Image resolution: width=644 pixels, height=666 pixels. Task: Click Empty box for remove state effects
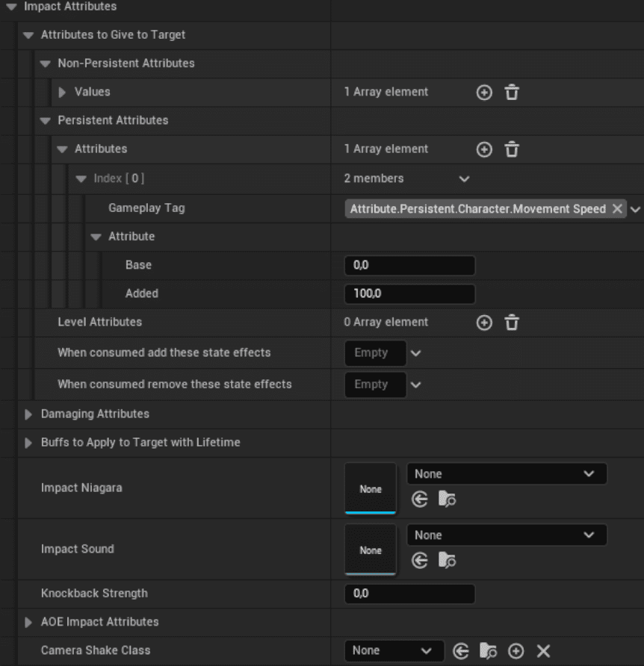click(x=375, y=385)
